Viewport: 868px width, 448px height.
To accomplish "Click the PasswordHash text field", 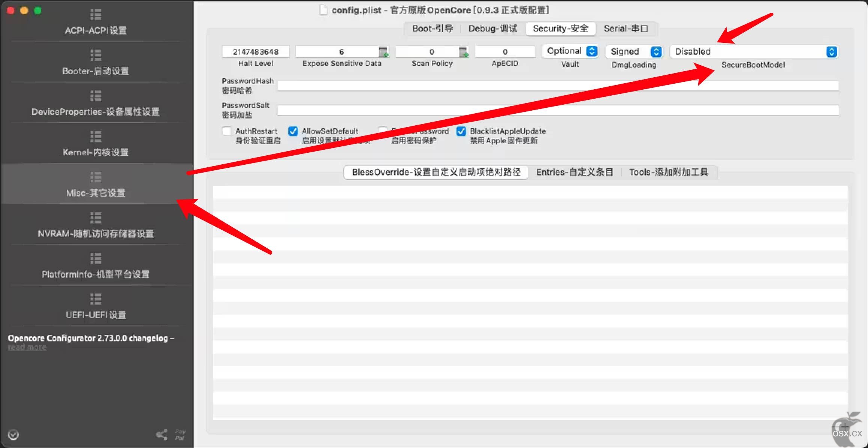I will point(558,86).
